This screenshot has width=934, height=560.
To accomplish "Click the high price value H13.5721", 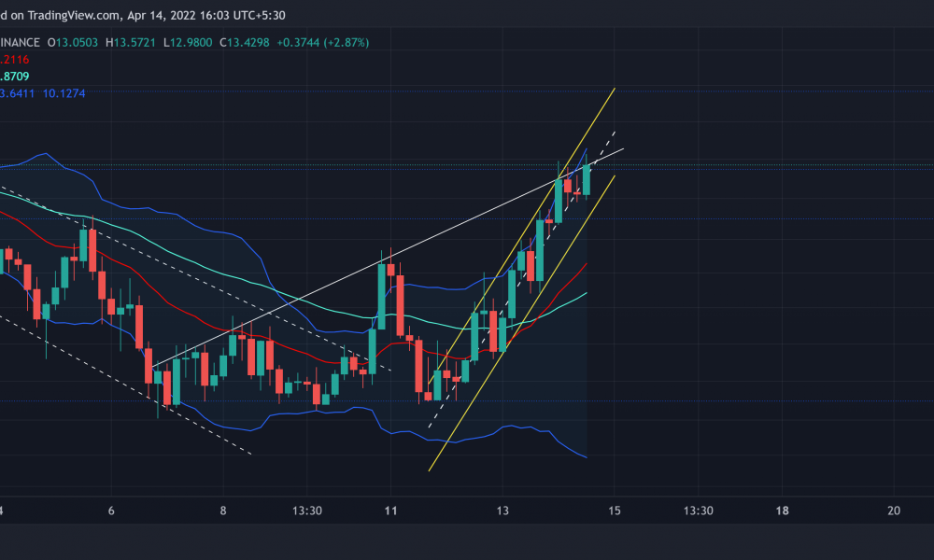I will coord(131,43).
